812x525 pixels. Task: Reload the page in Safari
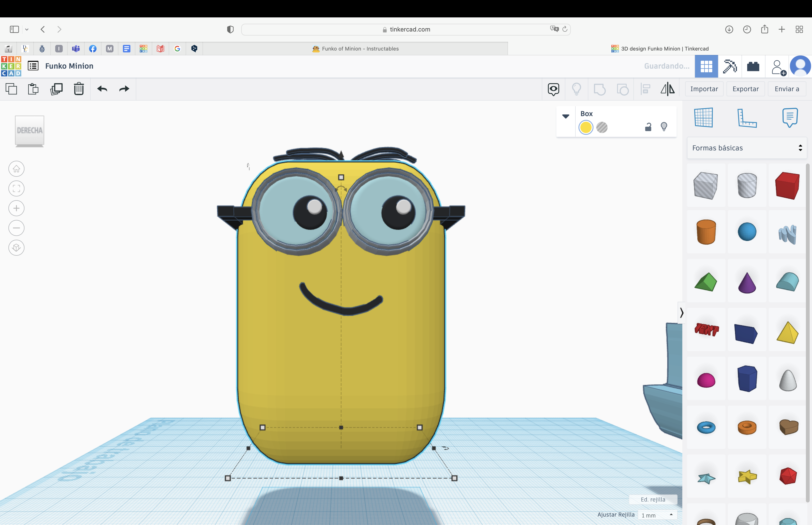click(x=565, y=29)
